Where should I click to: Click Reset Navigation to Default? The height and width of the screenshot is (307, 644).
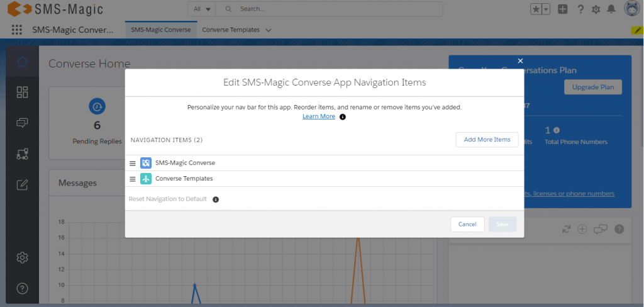coord(167,199)
